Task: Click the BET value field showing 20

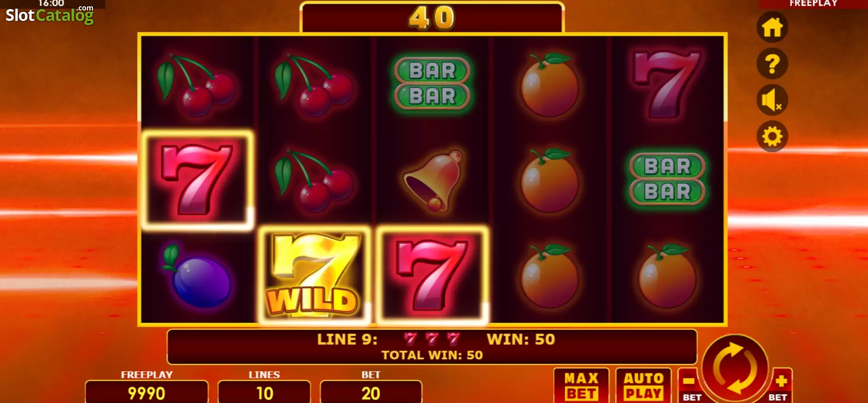Action: [371, 393]
